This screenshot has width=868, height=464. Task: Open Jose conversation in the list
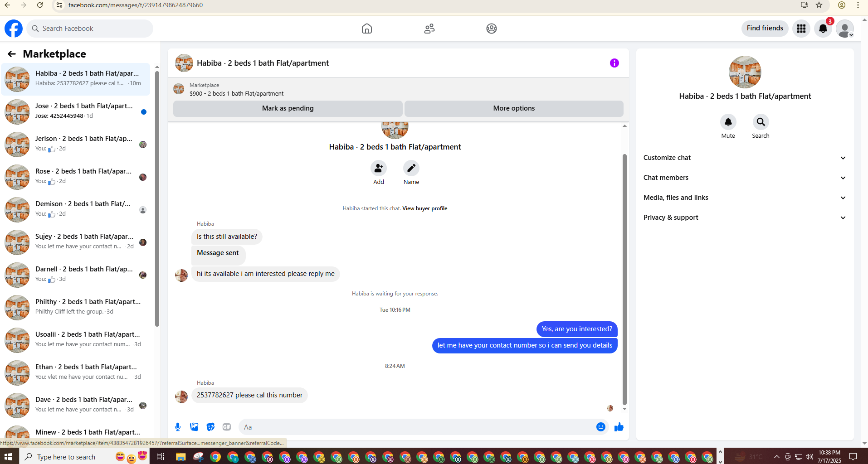pyautogui.click(x=76, y=112)
